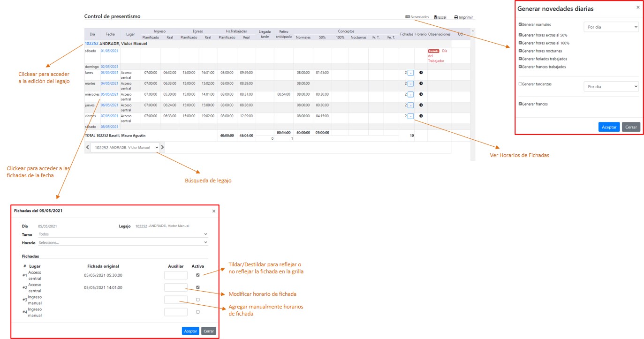The width and height of the screenshot is (644, 339).
Task: Click Auxiliar time field for fichada #1
Action: click(175, 275)
